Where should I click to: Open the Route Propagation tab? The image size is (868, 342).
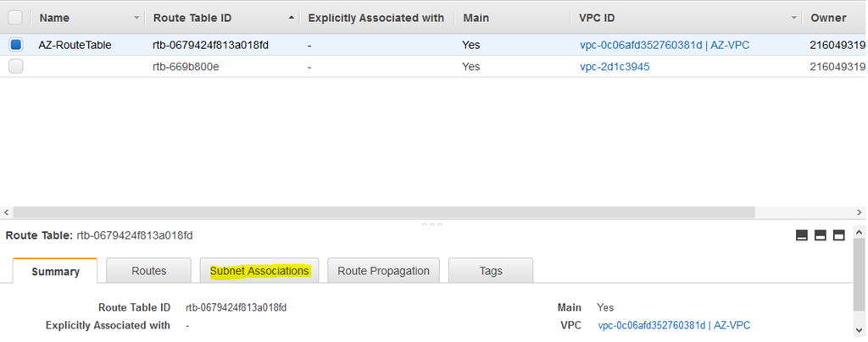384,271
